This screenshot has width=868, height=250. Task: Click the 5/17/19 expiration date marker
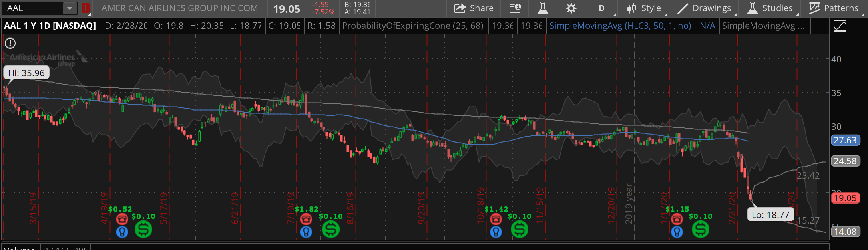pos(163,208)
